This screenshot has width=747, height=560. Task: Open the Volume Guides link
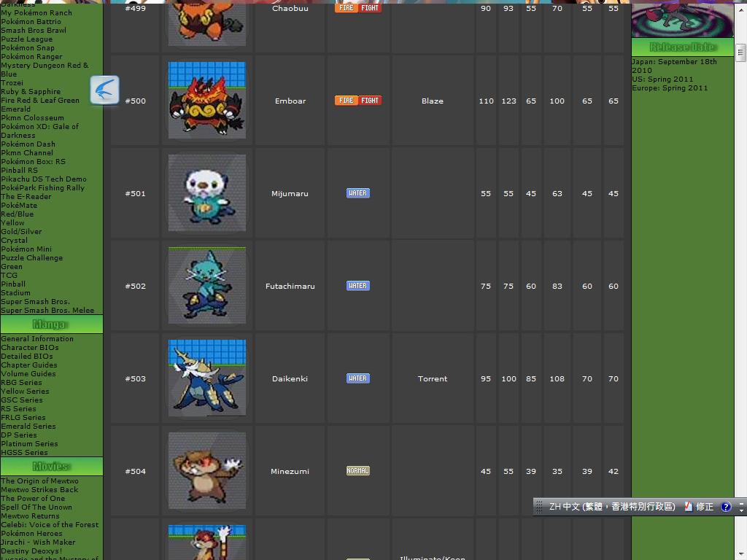point(28,374)
